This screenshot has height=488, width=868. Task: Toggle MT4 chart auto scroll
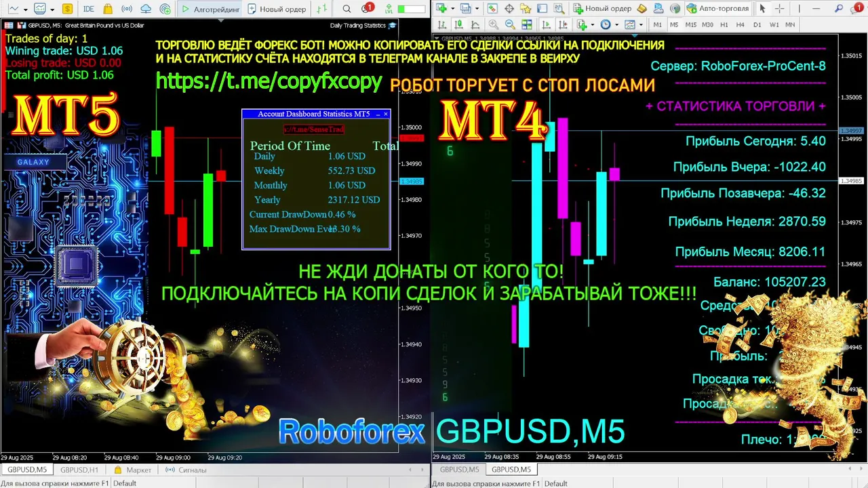point(546,24)
